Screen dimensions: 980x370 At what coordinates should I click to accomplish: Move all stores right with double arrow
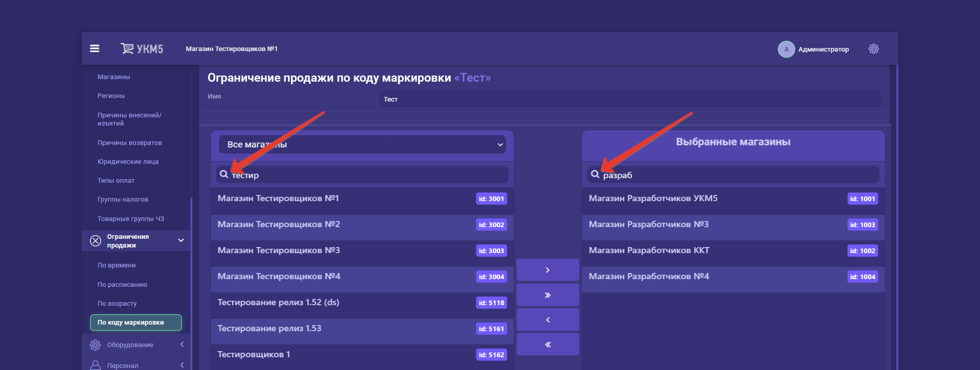(547, 295)
